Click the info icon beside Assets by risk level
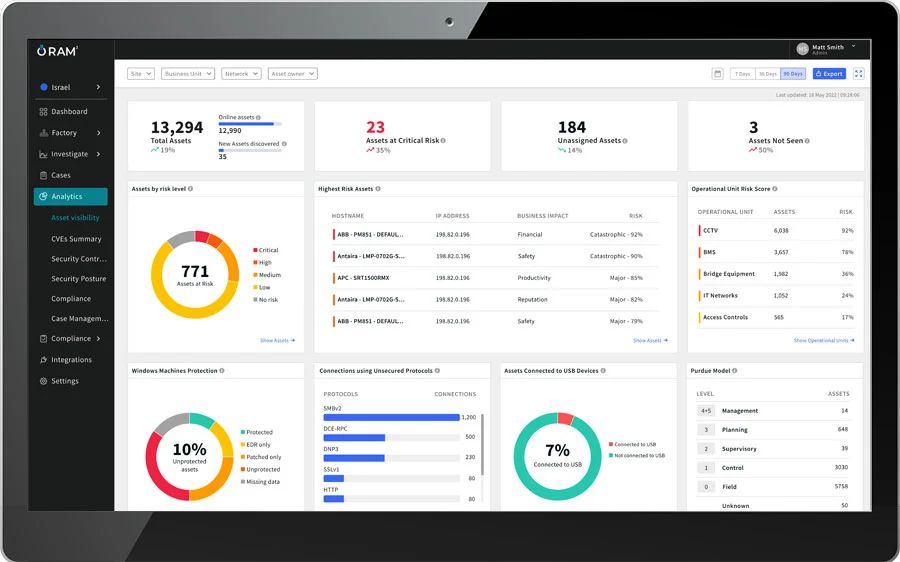Image resolution: width=900 pixels, height=562 pixels. point(191,189)
